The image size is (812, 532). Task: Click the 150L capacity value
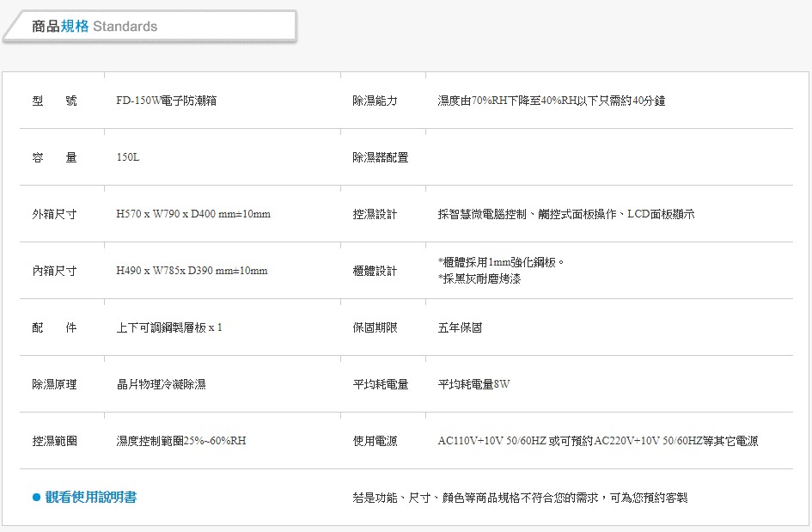(x=128, y=157)
